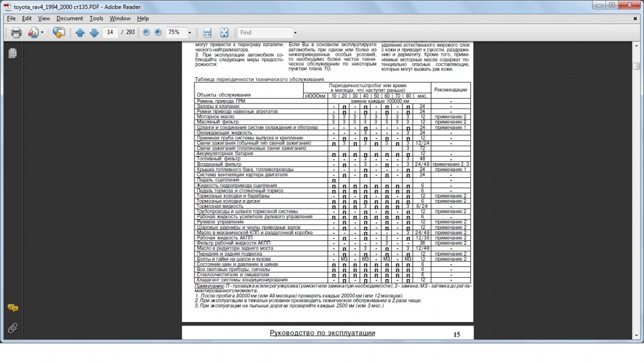Open the View menu

coord(44,19)
